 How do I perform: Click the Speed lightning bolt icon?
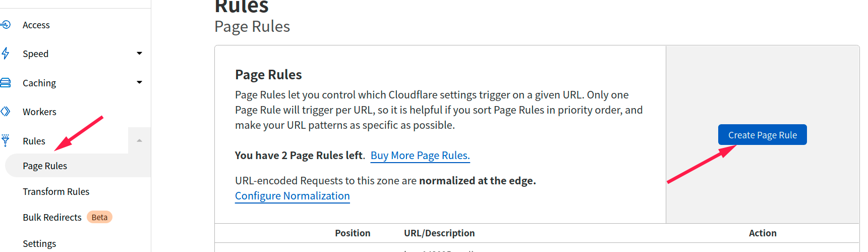(x=6, y=53)
